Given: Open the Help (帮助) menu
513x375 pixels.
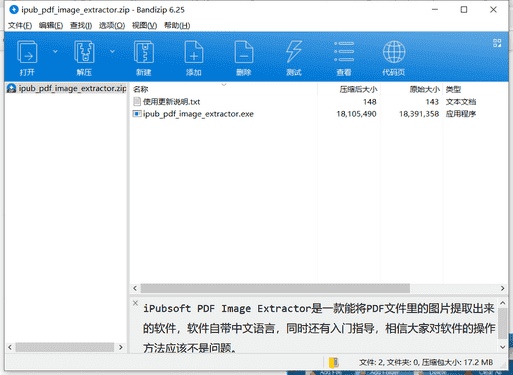Looking at the screenshot, I should click(177, 25).
